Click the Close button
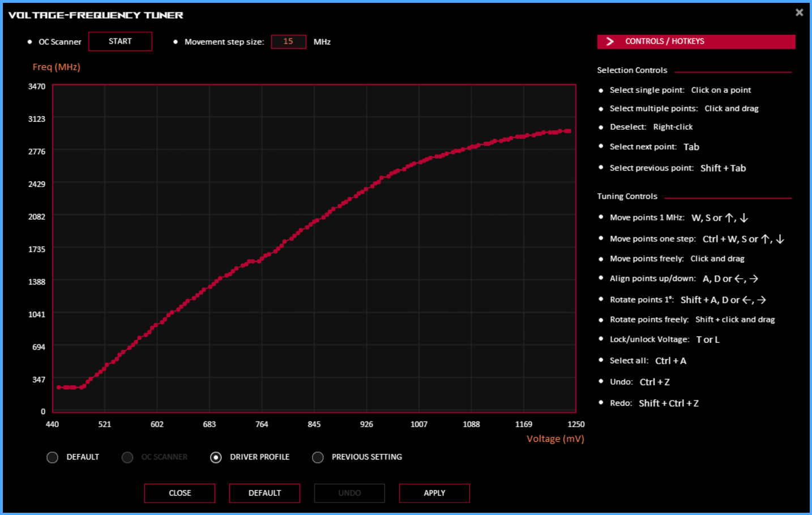The image size is (812, 515). tap(180, 493)
